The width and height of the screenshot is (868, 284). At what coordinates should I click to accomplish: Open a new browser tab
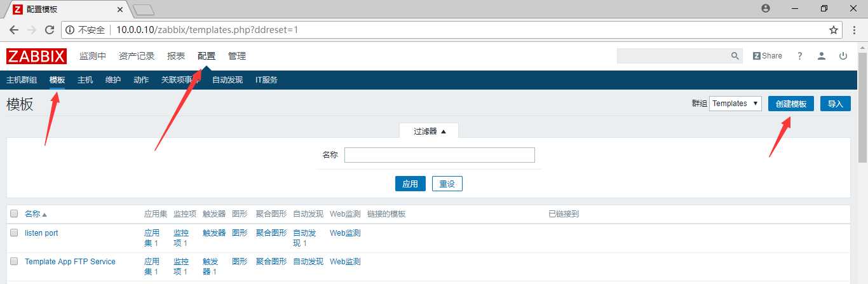(144, 10)
